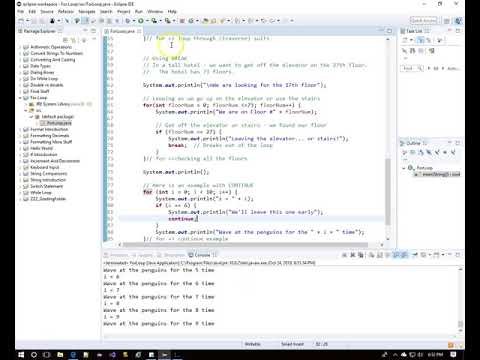The image size is (480, 360).
Task: Switch to the Console tab
Action: click(202, 255)
